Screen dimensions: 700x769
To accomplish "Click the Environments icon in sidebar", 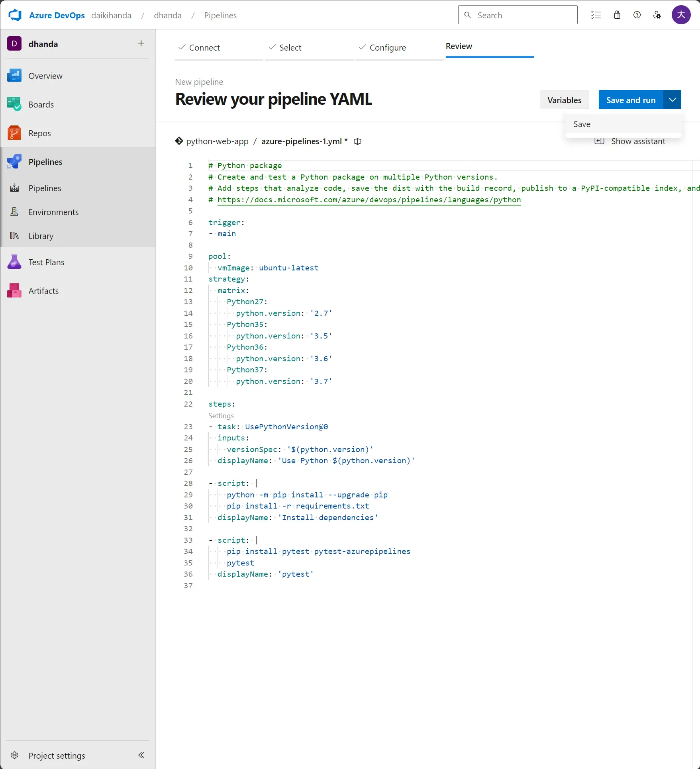I will tap(14, 212).
